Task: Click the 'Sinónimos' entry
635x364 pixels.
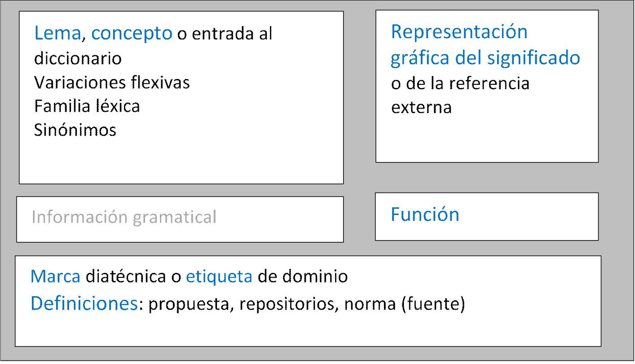Action: [x=75, y=130]
